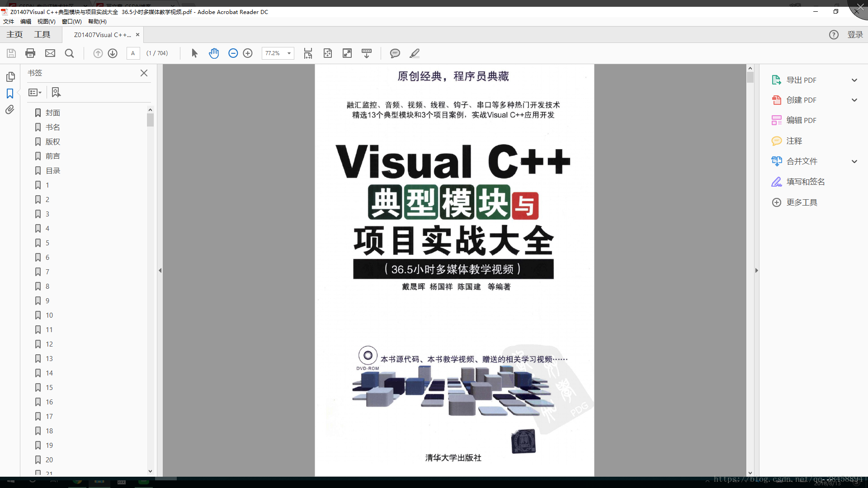The height and width of the screenshot is (488, 868).
Task: Close the Z01407Visual C++ document tab
Action: pyautogui.click(x=137, y=35)
